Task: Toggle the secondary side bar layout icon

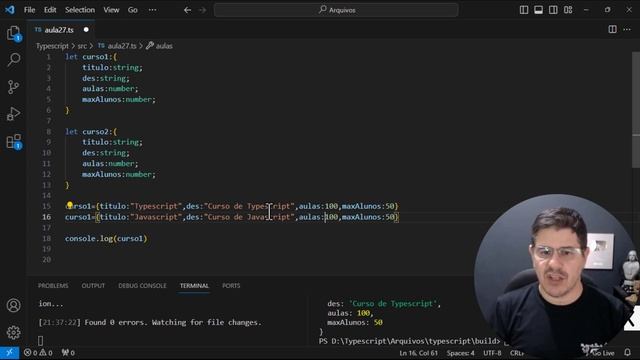Action: [x=553, y=10]
